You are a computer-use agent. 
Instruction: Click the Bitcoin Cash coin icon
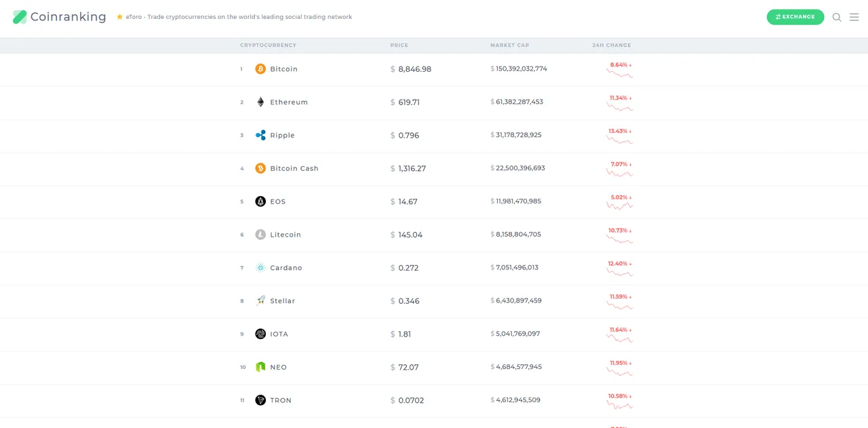(x=260, y=168)
